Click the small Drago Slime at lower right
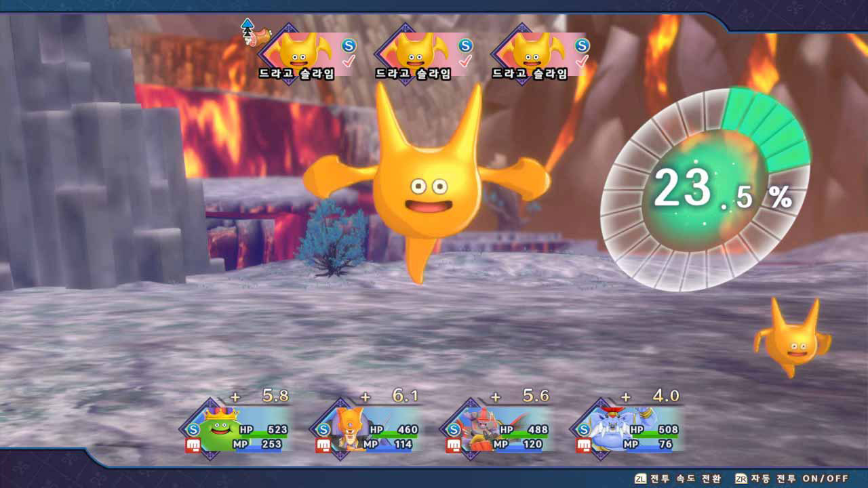This screenshot has width=868, height=488. [792, 338]
